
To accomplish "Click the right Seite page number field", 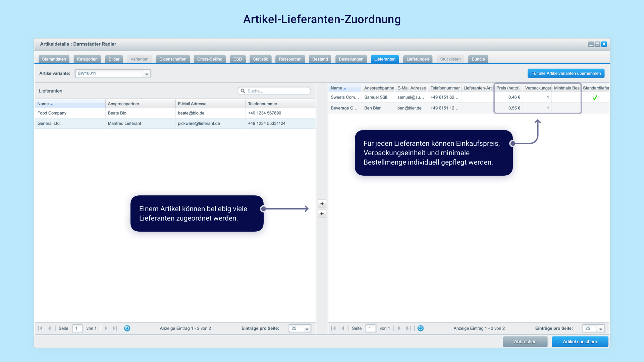I will click(x=371, y=328).
